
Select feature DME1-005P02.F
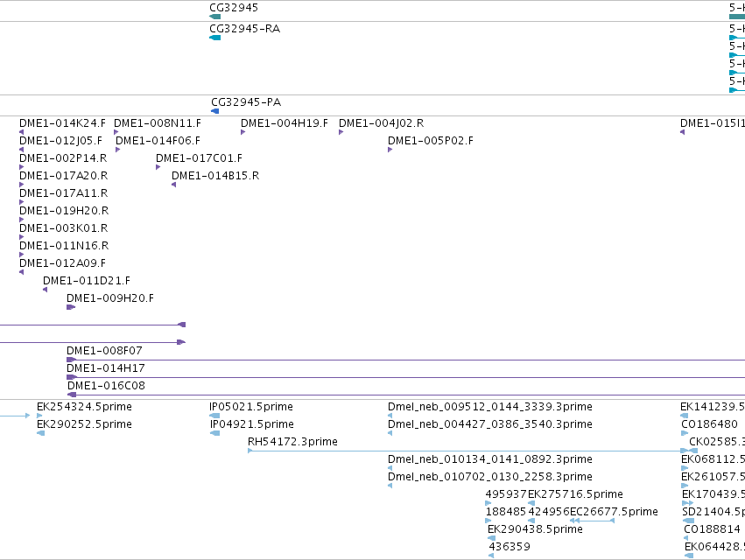click(x=431, y=141)
